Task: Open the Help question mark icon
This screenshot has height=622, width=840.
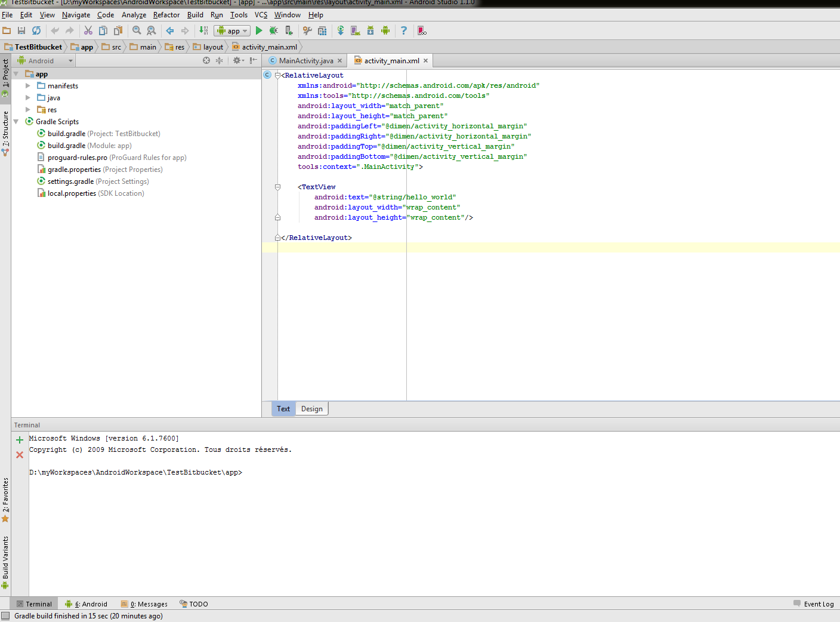Action: tap(404, 30)
